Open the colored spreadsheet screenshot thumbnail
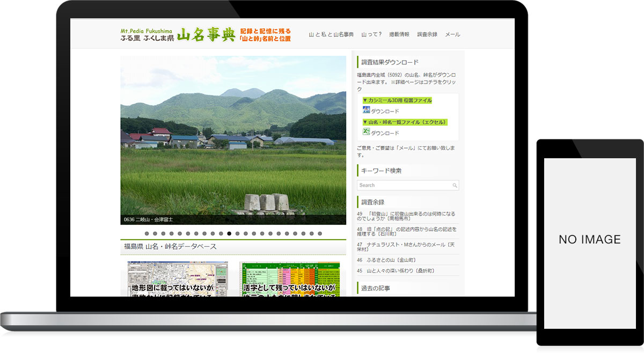Screen dimensions: 644x354 pos(290,279)
